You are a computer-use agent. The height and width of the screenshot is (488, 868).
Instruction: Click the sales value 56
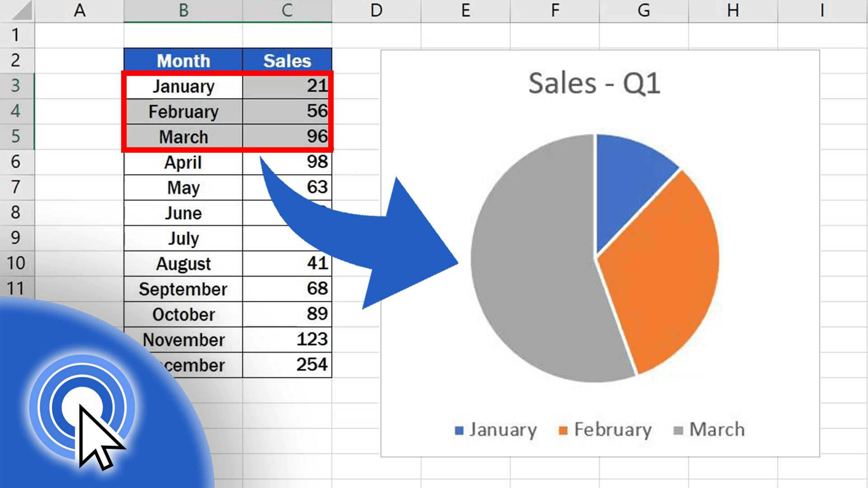coord(286,112)
